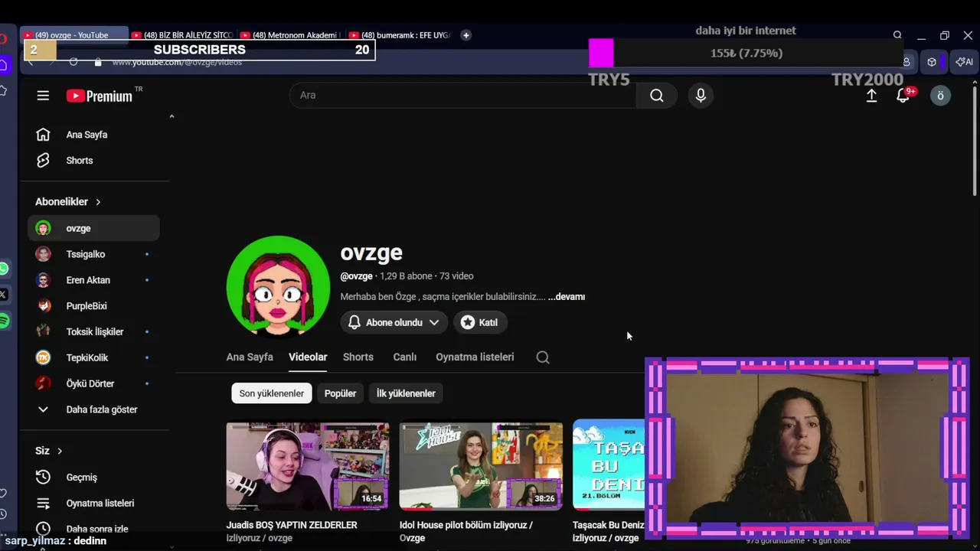Open a new browser tab

[465, 35]
